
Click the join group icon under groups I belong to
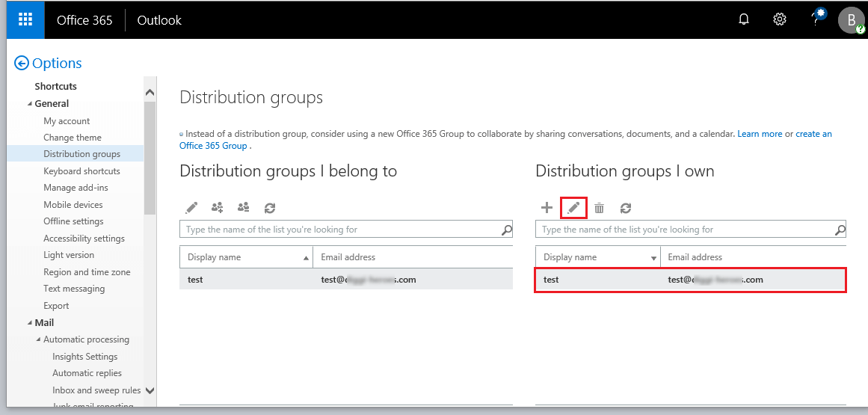point(218,208)
